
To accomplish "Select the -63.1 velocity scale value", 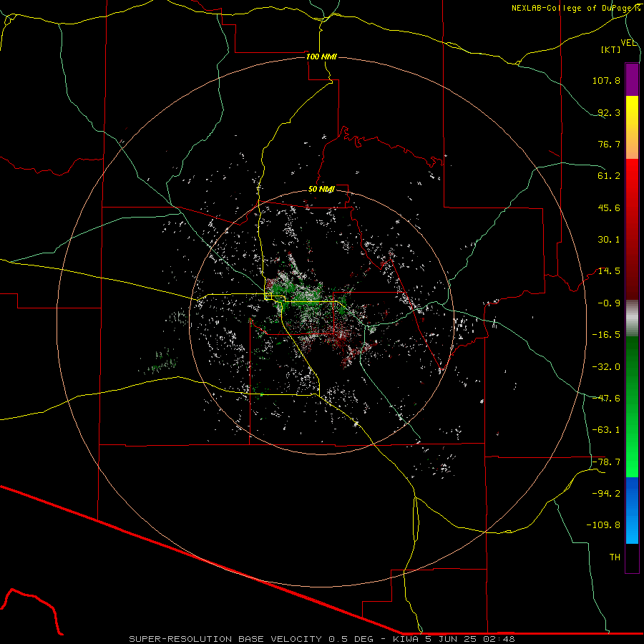I will pyautogui.click(x=606, y=430).
